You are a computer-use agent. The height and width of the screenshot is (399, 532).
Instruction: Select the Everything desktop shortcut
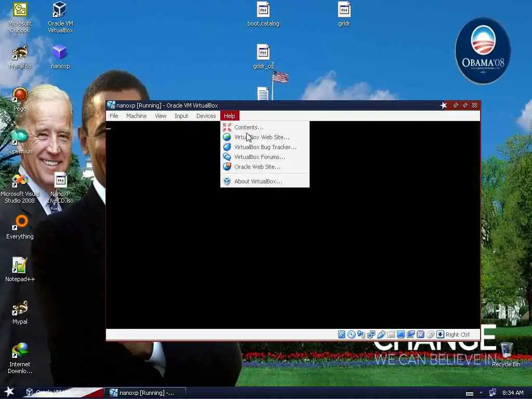tap(20, 228)
